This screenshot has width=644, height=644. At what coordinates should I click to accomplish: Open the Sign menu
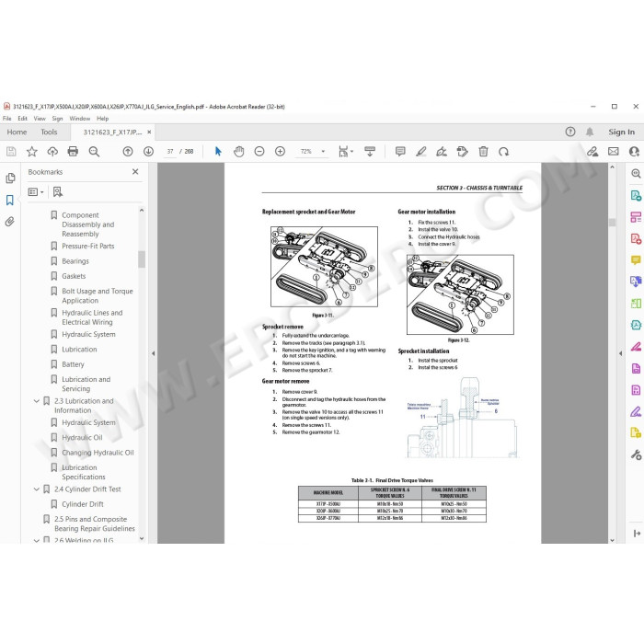pos(57,119)
